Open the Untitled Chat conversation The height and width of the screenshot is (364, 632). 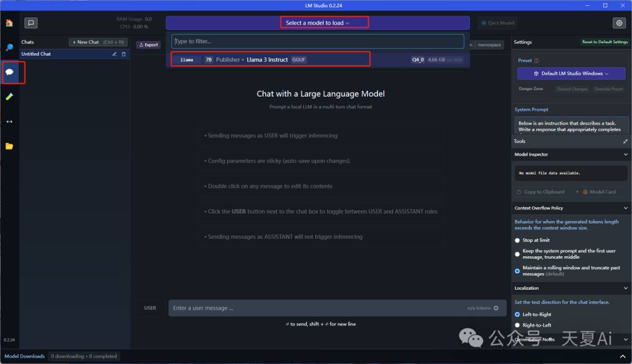(74, 54)
